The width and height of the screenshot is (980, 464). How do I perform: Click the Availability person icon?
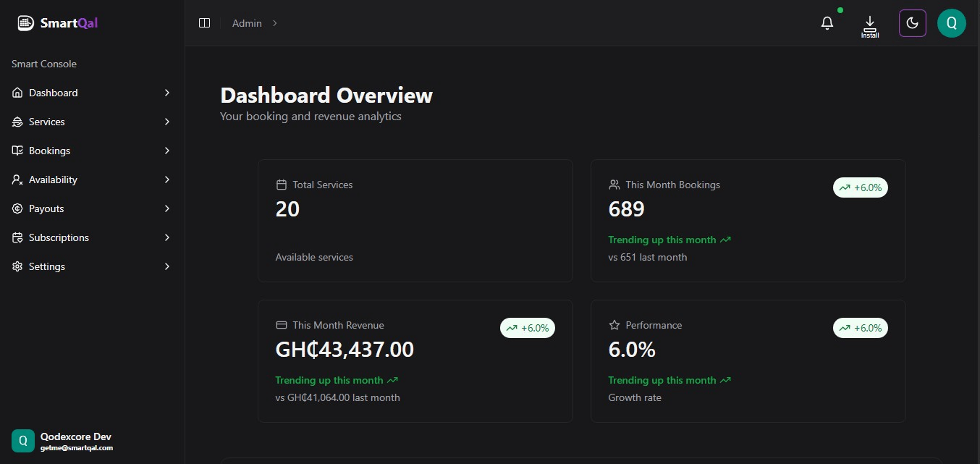pyautogui.click(x=16, y=180)
